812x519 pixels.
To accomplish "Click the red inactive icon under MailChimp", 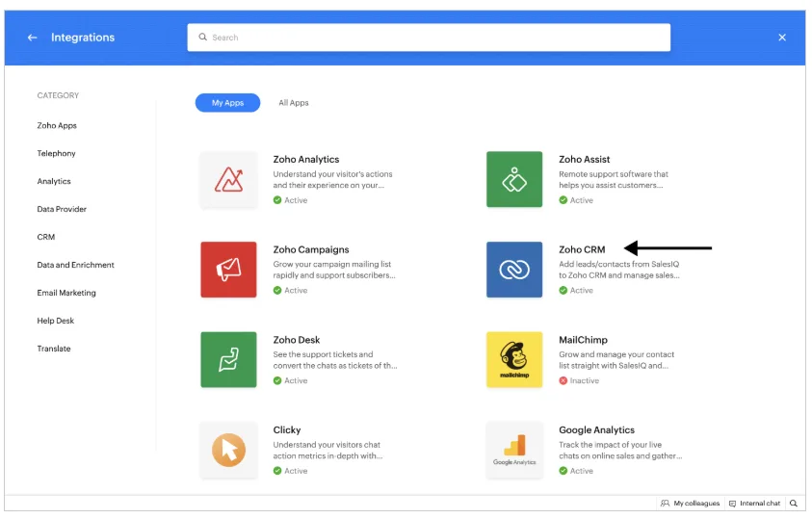I will tap(563, 381).
